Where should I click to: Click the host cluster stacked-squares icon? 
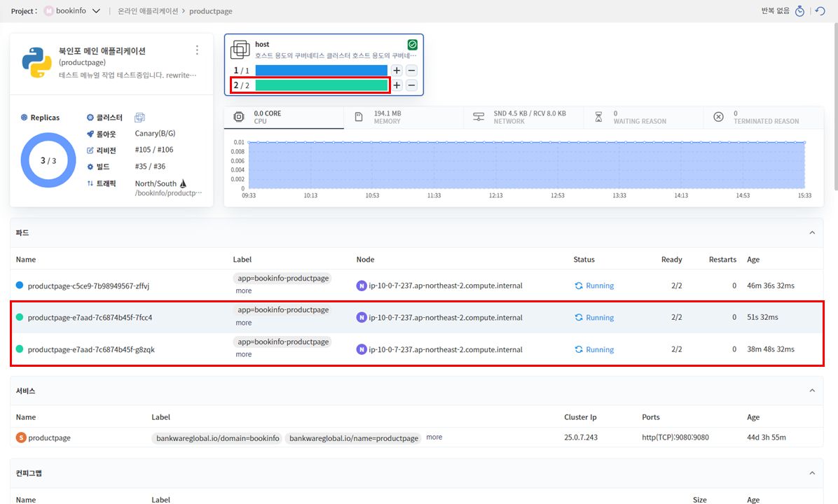pos(240,50)
